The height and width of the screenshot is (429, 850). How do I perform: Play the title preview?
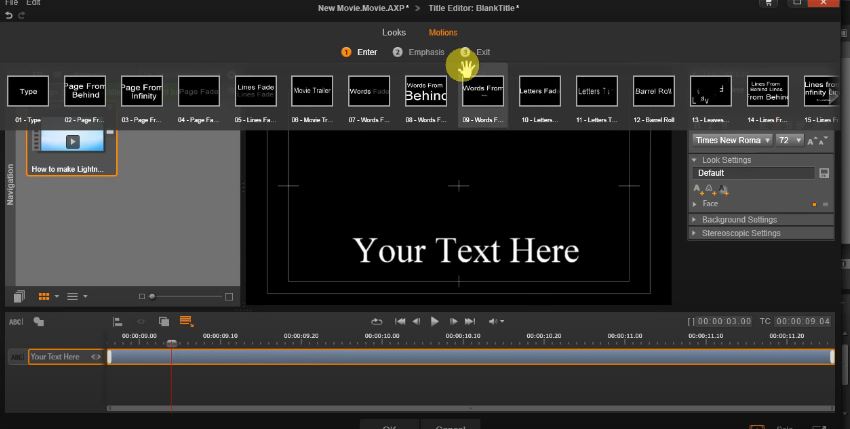pyautogui.click(x=434, y=322)
